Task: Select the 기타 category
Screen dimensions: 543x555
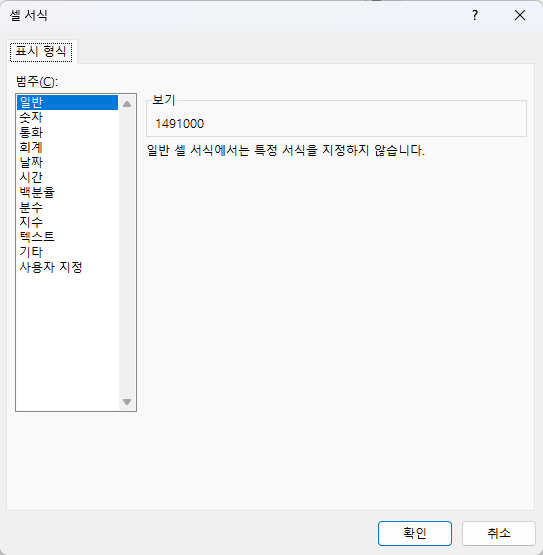Action: 67,252
